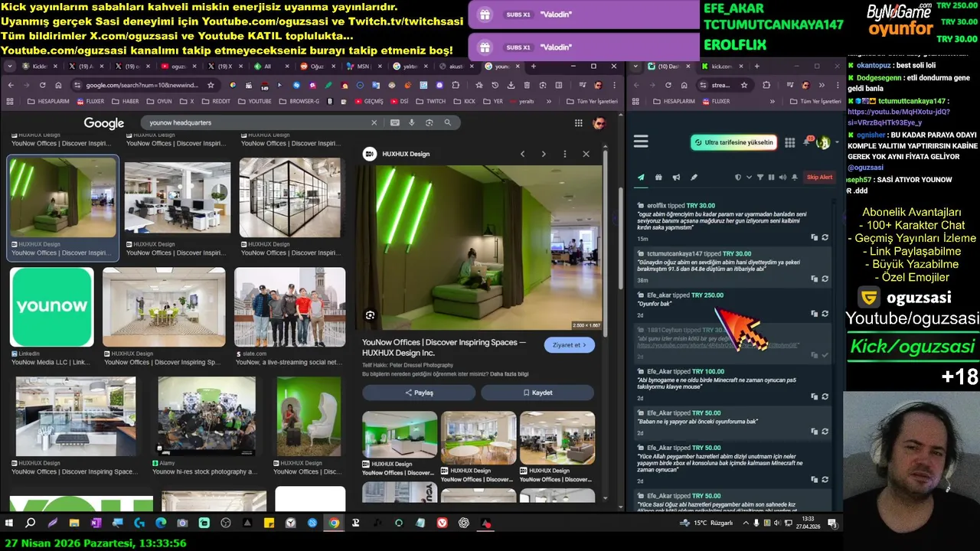980x551 pixels.
Task: Click Ziyaret et button
Action: coord(569,345)
